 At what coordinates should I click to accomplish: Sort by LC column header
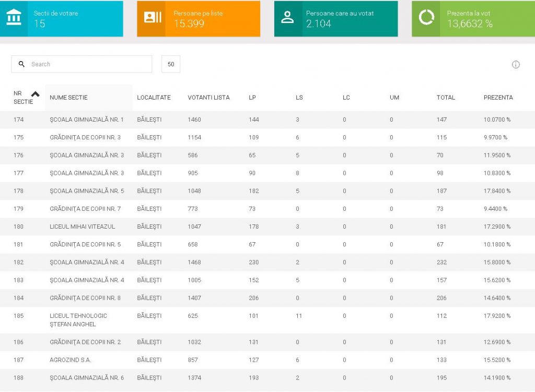pyautogui.click(x=346, y=98)
